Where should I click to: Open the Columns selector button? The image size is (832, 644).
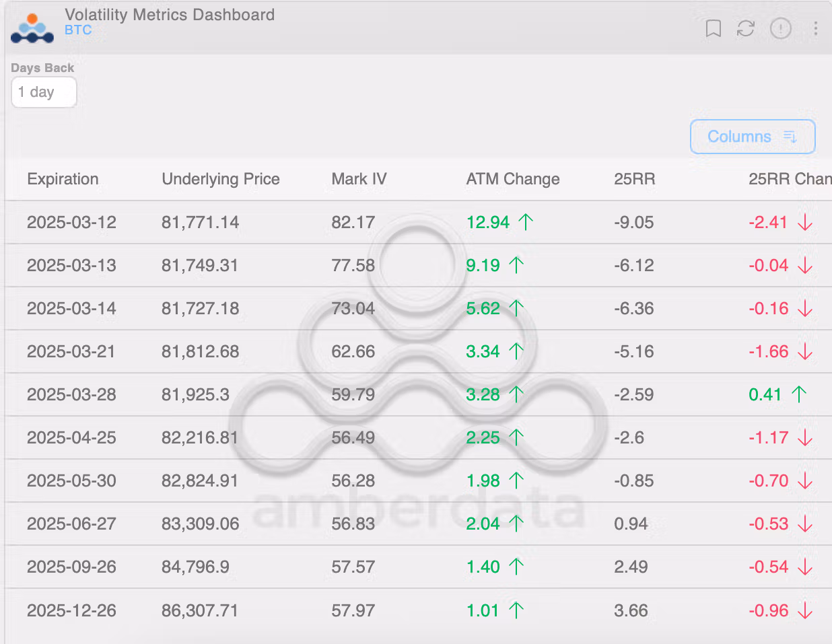pos(752,137)
